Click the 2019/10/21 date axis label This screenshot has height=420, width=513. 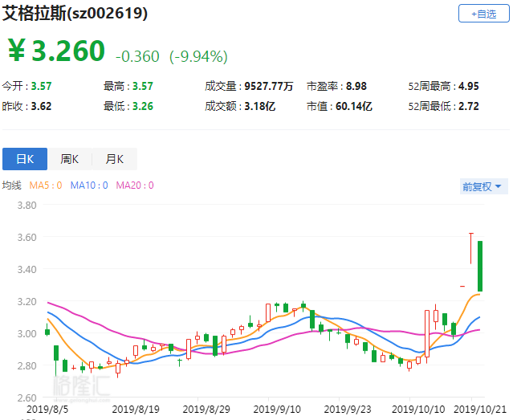point(480,410)
